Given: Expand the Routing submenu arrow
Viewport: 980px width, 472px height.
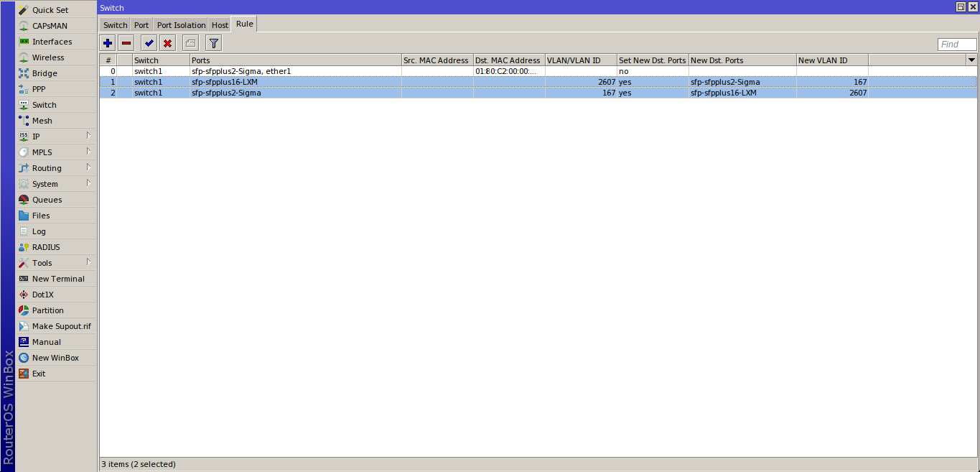Looking at the screenshot, I should point(89,167).
